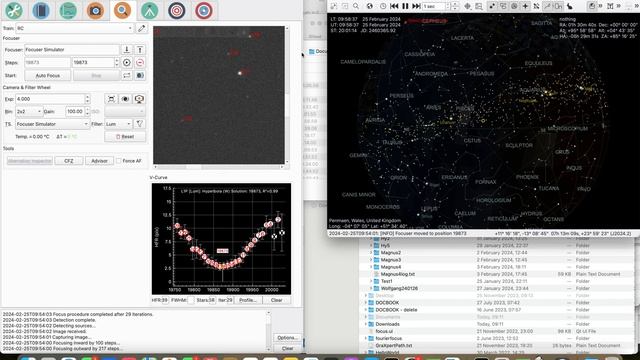Toggle KStars sparkle star supernovae icon

pyautogui.click(x=525, y=6)
